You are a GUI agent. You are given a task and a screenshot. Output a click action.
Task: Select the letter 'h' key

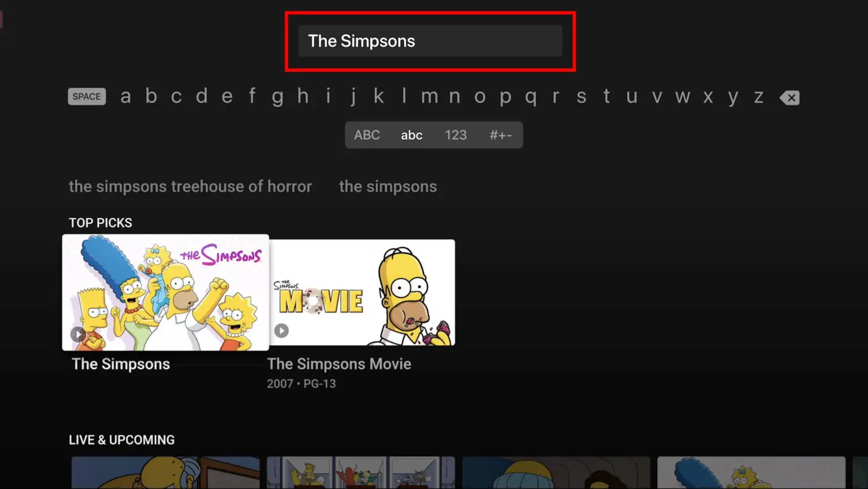click(303, 97)
